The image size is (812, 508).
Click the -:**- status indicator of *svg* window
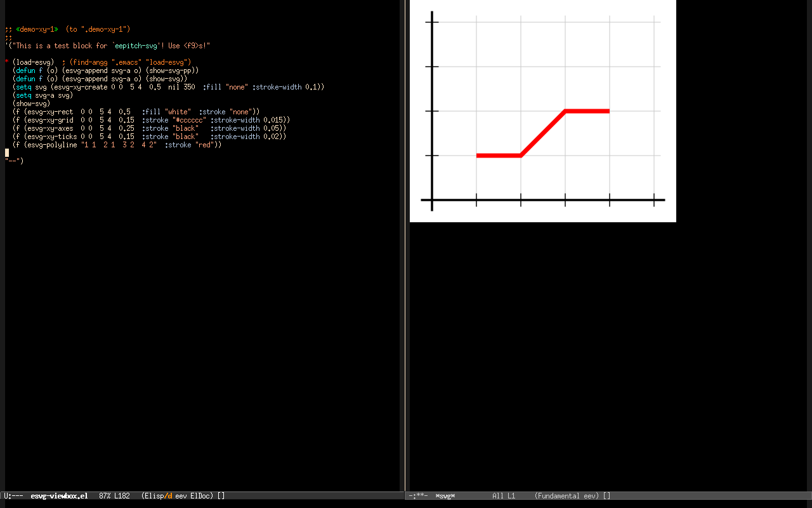[418, 496]
